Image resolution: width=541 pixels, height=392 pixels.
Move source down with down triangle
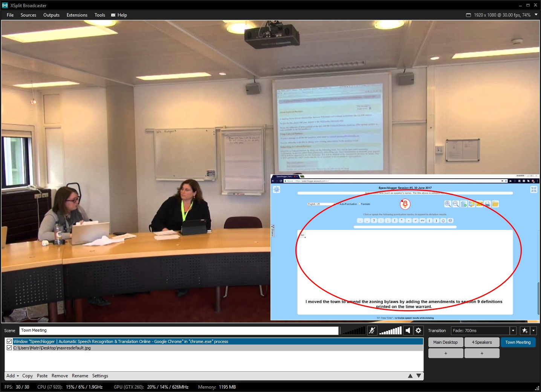click(419, 376)
